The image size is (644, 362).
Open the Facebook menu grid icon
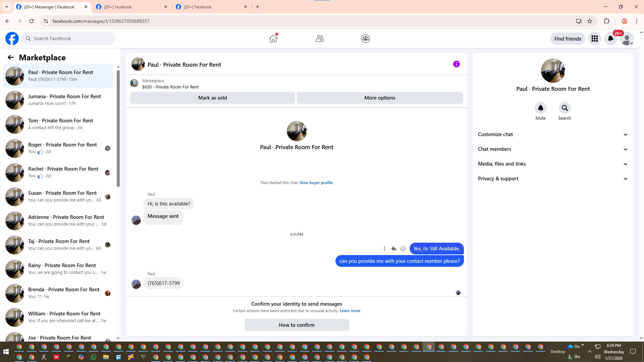(x=595, y=39)
